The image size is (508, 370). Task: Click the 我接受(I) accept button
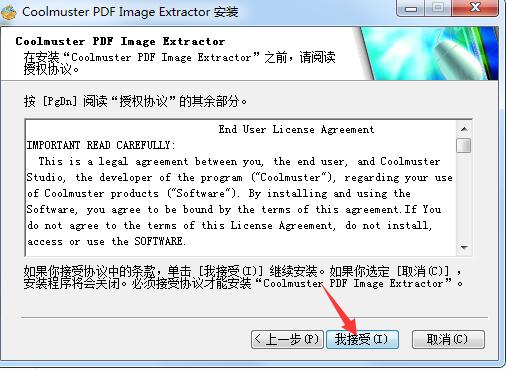click(362, 340)
